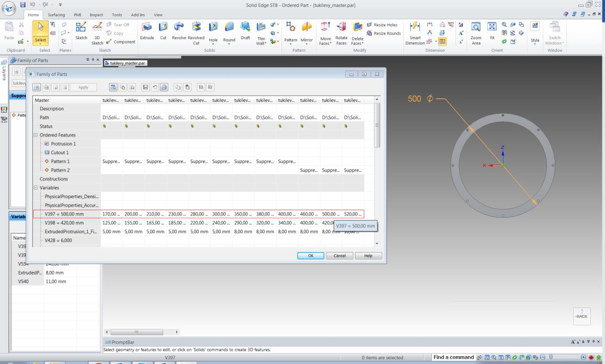605x364 pixels.
Task: Click the Solid Edge application button
Action: point(8,8)
